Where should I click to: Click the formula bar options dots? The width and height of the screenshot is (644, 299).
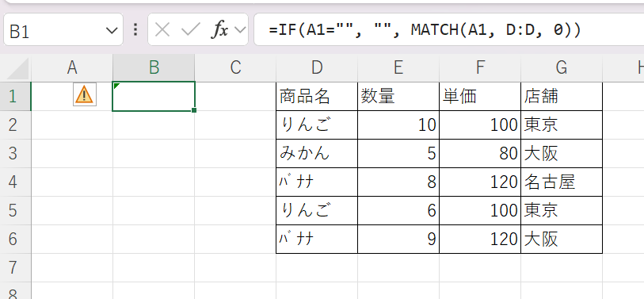135,29
